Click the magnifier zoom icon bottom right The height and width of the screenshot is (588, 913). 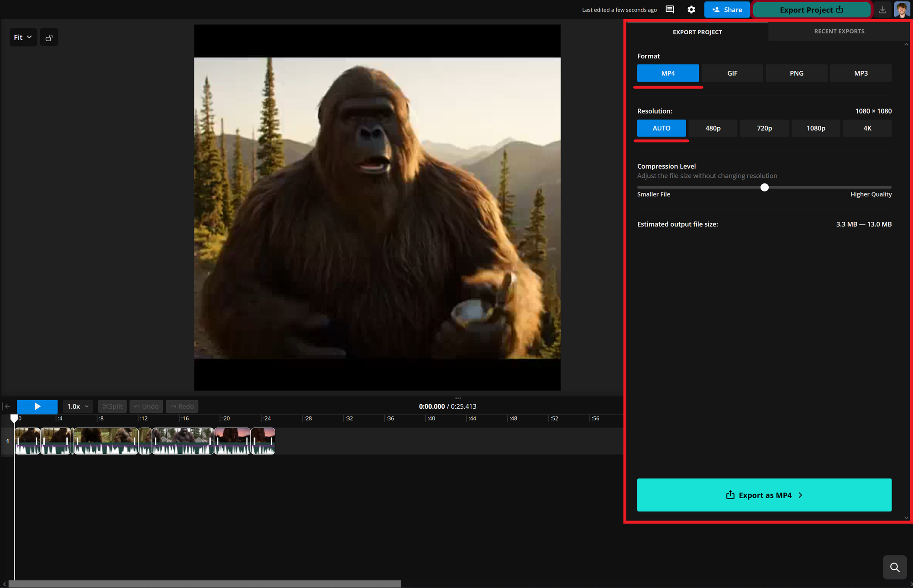pyautogui.click(x=895, y=567)
